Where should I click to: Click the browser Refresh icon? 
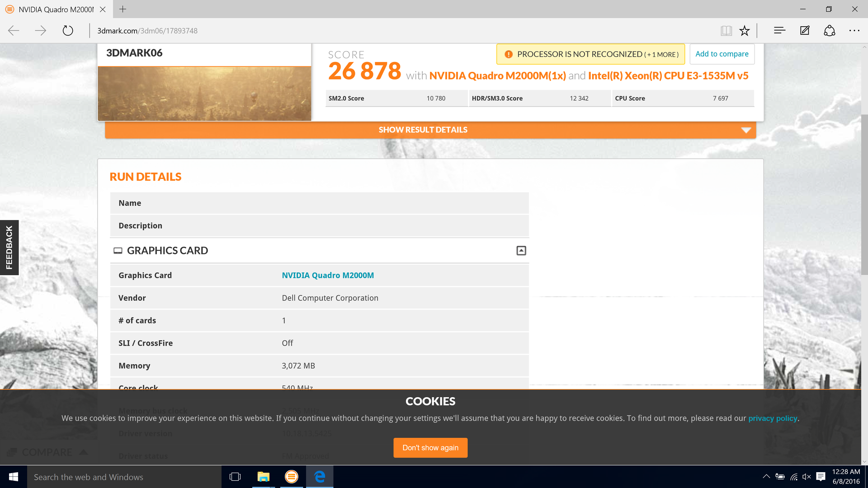(x=68, y=31)
